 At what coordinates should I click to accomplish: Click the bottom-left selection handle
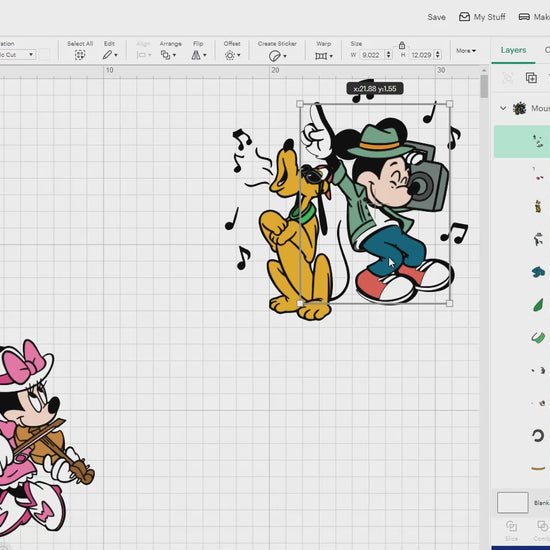click(x=300, y=303)
